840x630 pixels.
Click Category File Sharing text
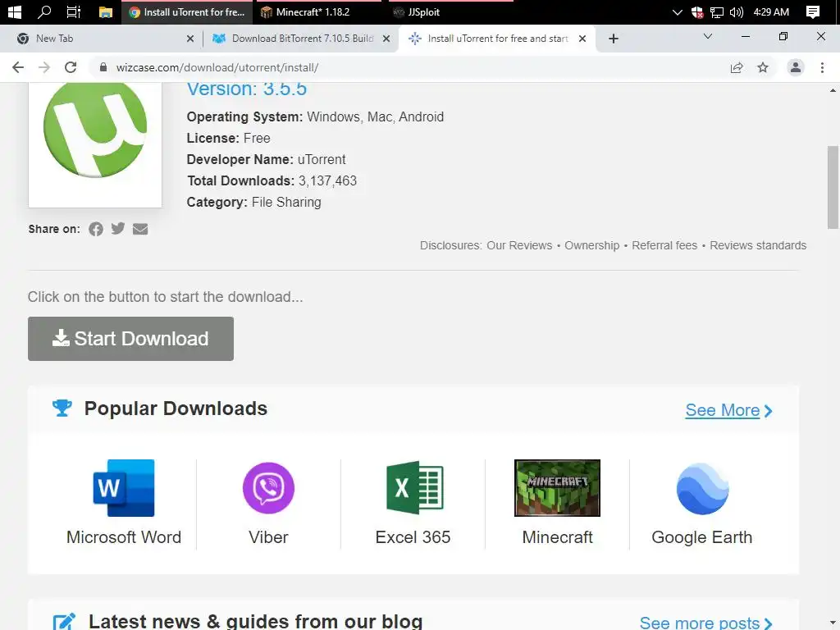pyautogui.click(x=254, y=203)
